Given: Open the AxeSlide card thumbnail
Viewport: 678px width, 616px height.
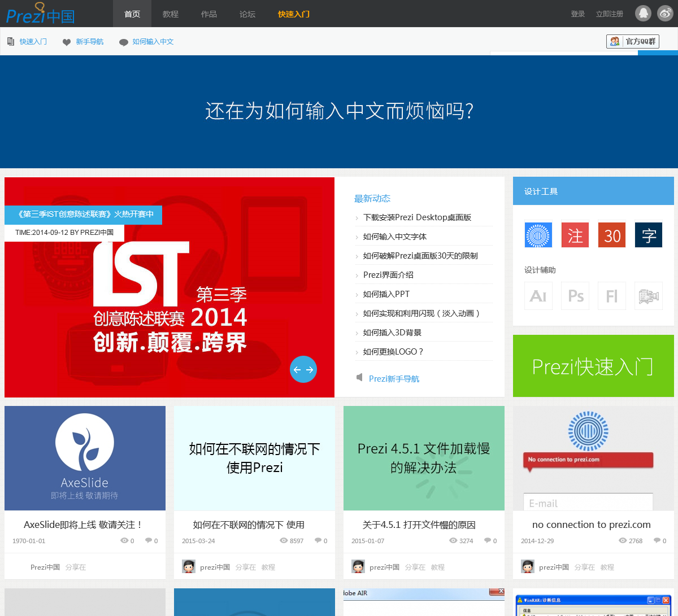Looking at the screenshot, I should click(x=85, y=458).
